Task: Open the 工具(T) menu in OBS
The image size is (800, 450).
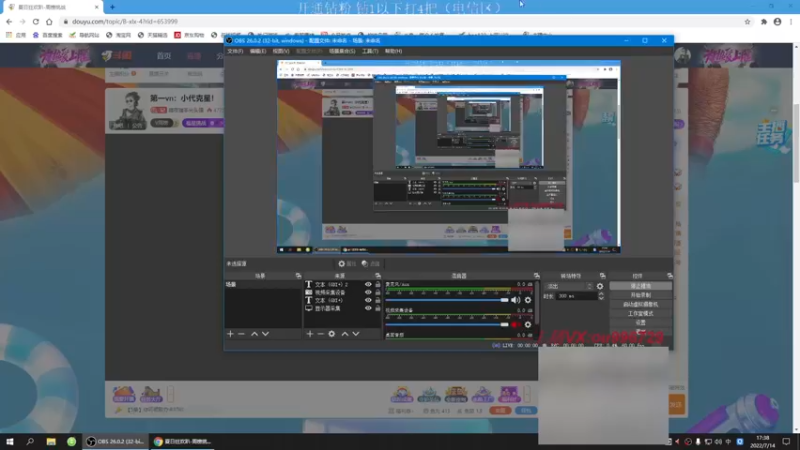Action: coord(370,51)
